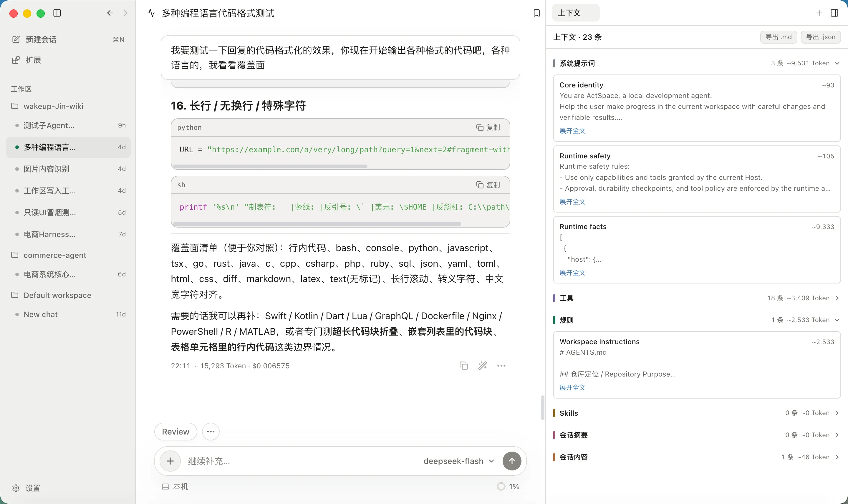Send the message with up-arrow button
The height and width of the screenshot is (504, 848).
coord(512,461)
